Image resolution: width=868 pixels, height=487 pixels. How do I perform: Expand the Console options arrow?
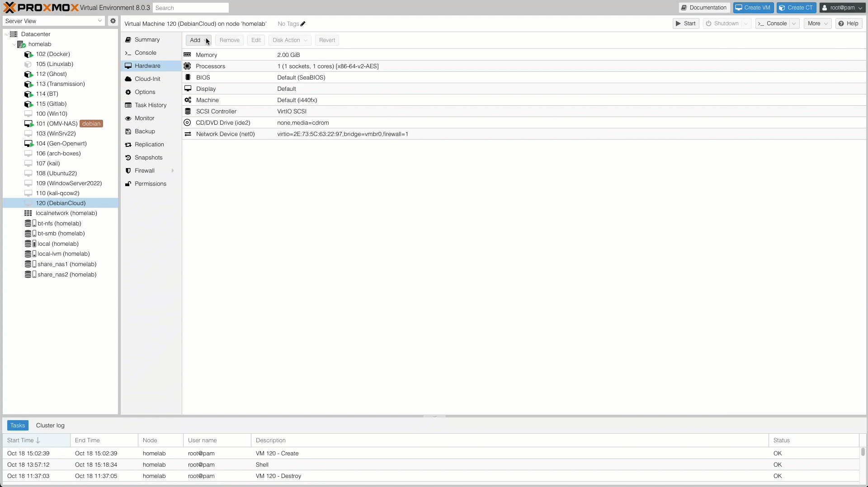point(794,23)
